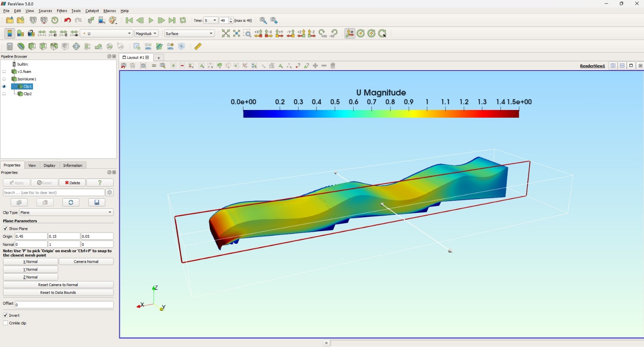Select the Ruler tool icon

(198, 47)
